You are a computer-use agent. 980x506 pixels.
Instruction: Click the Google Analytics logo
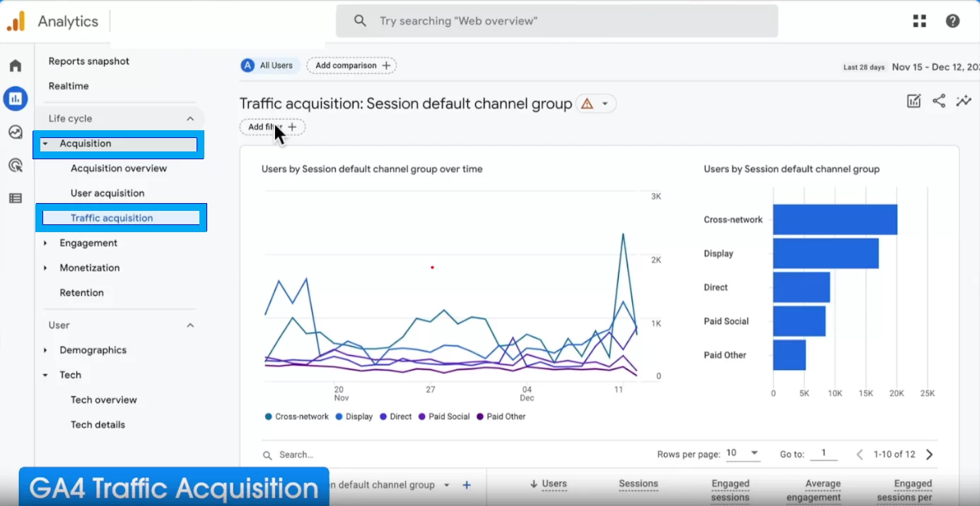[x=16, y=21]
